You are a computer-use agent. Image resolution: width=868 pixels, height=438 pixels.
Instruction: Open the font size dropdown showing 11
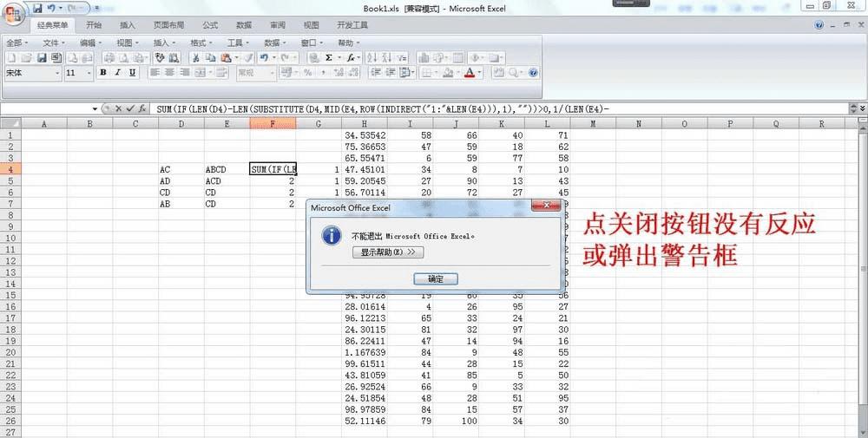[89, 73]
